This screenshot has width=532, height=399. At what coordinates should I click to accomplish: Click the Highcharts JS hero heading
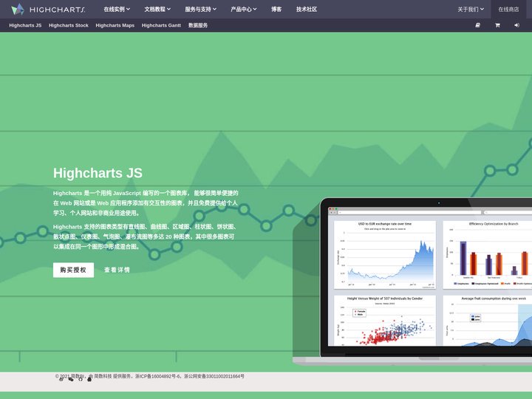(x=98, y=173)
